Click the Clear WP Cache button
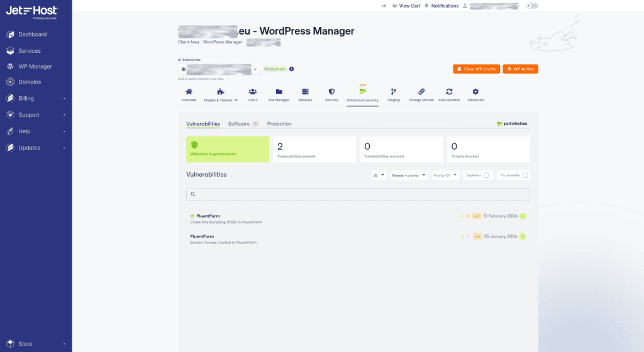Image resolution: width=644 pixels, height=352 pixels. pyautogui.click(x=476, y=69)
